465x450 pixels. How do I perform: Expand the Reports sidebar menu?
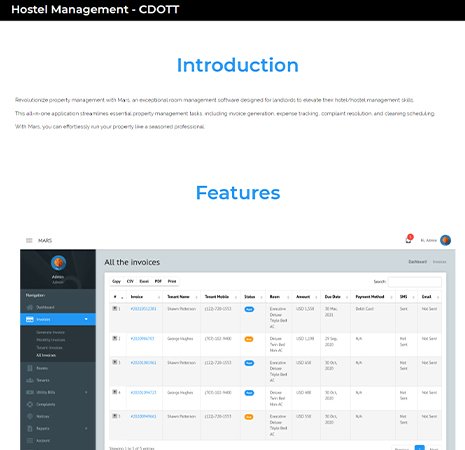click(58, 428)
